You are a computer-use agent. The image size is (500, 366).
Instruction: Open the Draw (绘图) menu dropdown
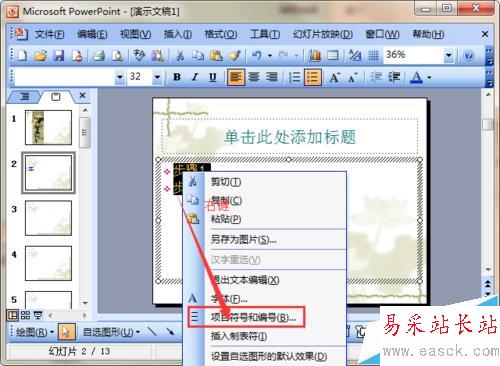[34, 332]
